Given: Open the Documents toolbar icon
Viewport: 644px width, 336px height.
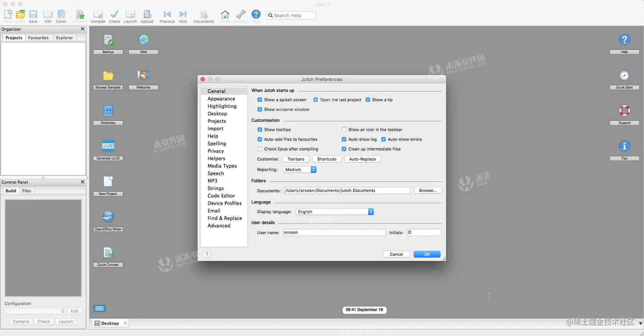Looking at the screenshot, I should (x=204, y=15).
